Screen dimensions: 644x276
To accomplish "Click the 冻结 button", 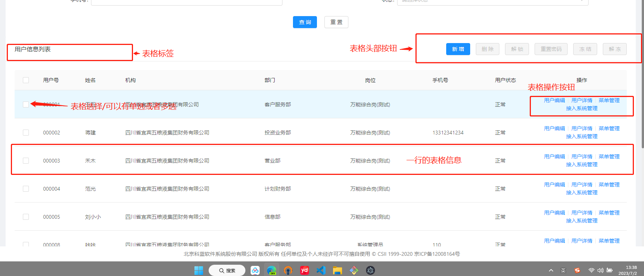I will click(585, 49).
